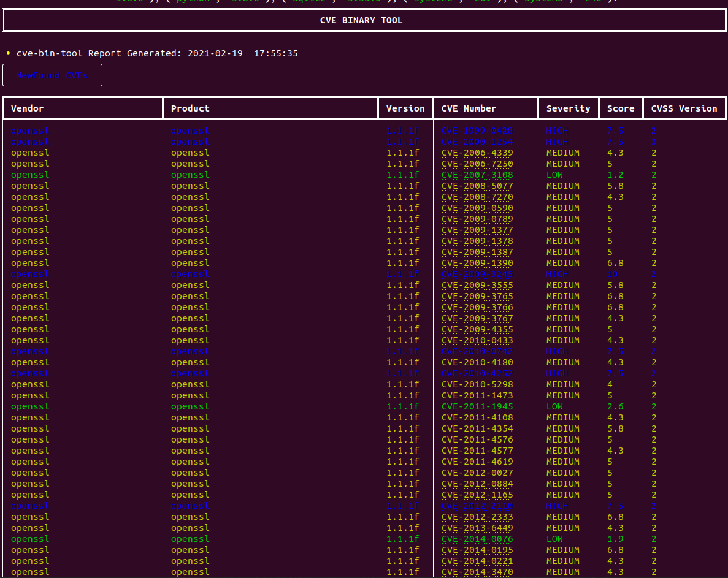This screenshot has height=578, width=728.
Task: Click the NewFound CVEs button
Action: pyautogui.click(x=52, y=75)
